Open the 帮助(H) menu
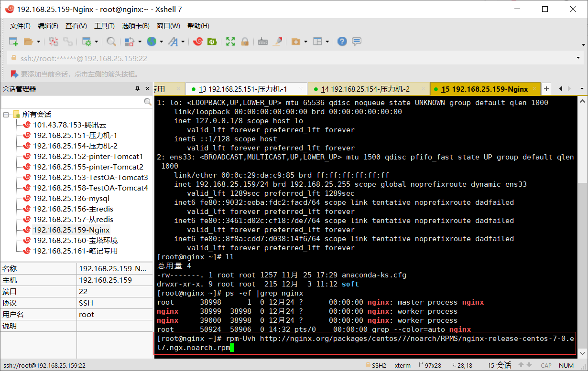The width and height of the screenshot is (588, 371). pyautogui.click(x=198, y=26)
